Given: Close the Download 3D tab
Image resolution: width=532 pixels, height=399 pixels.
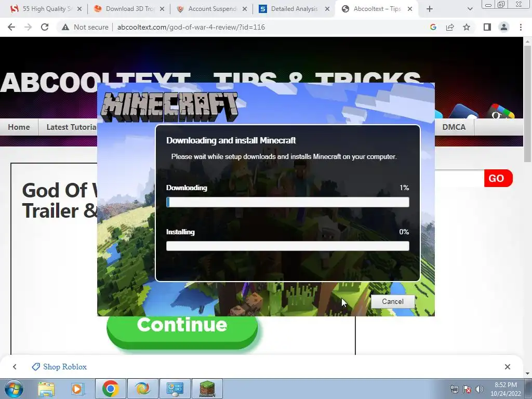Looking at the screenshot, I should point(162,9).
